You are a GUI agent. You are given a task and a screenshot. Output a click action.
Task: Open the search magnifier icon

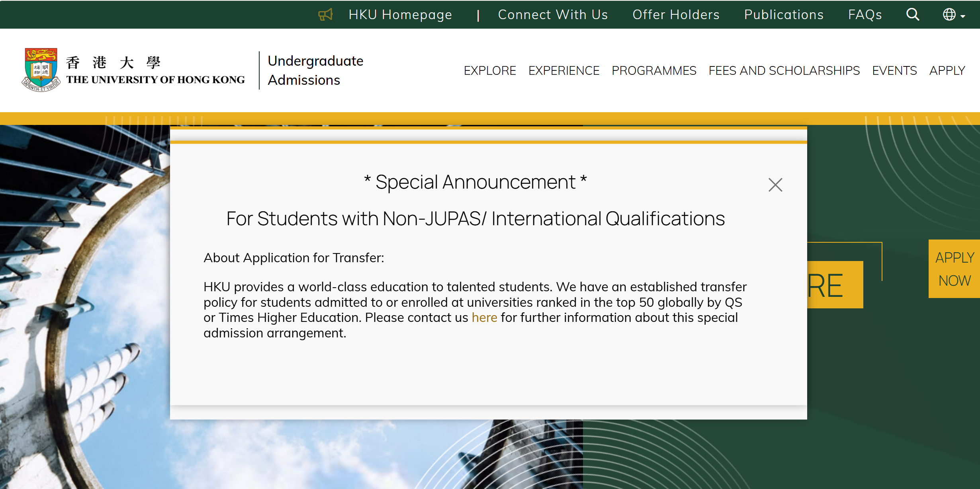pyautogui.click(x=912, y=15)
